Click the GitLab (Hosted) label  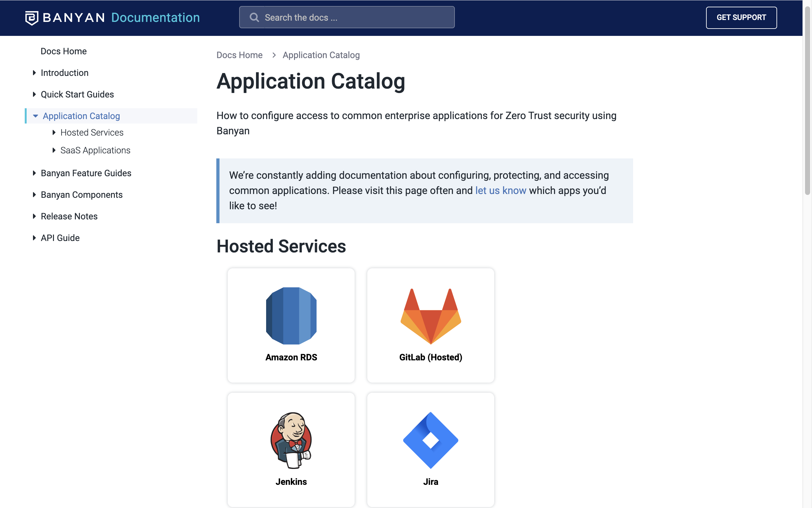[x=430, y=357]
